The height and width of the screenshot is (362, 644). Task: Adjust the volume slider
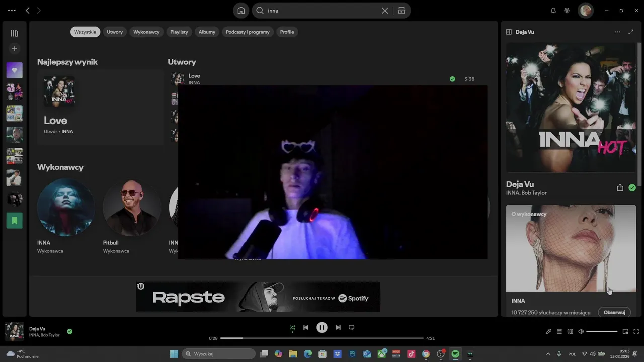[x=602, y=331]
